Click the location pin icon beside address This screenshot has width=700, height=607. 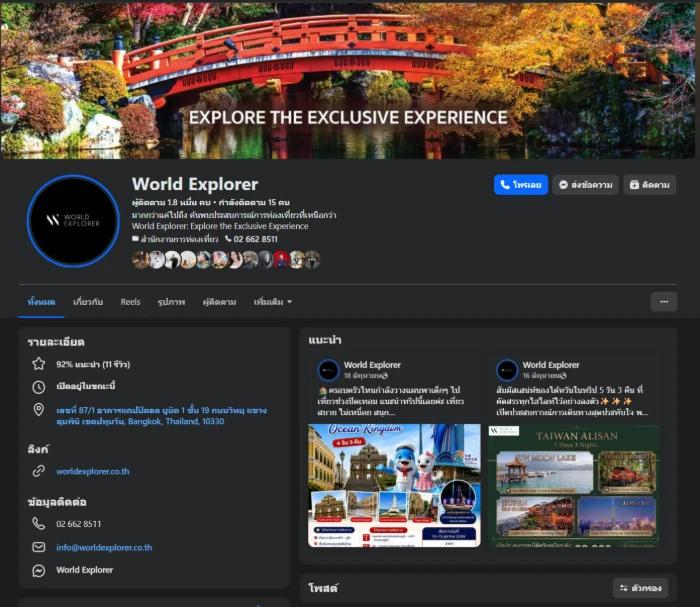[39, 410]
